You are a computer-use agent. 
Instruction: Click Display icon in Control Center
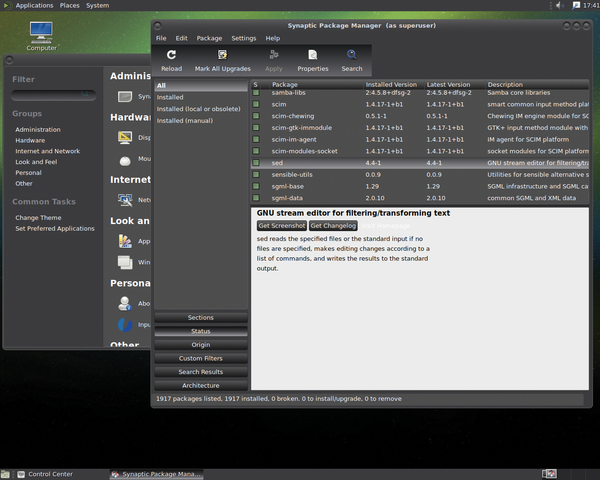[x=125, y=137]
